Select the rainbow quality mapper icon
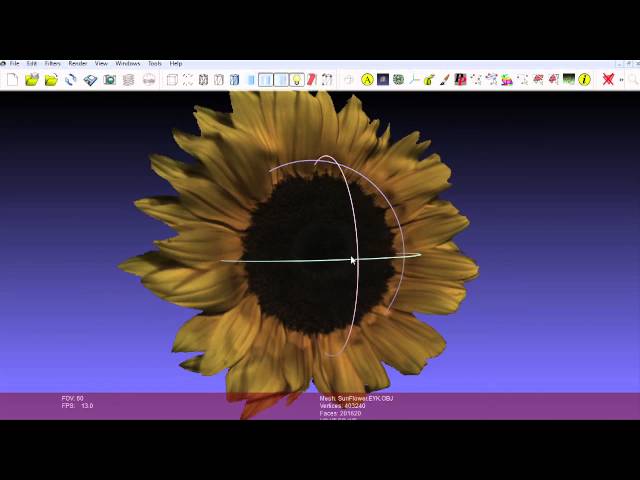The height and width of the screenshot is (480, 640). 507,79
